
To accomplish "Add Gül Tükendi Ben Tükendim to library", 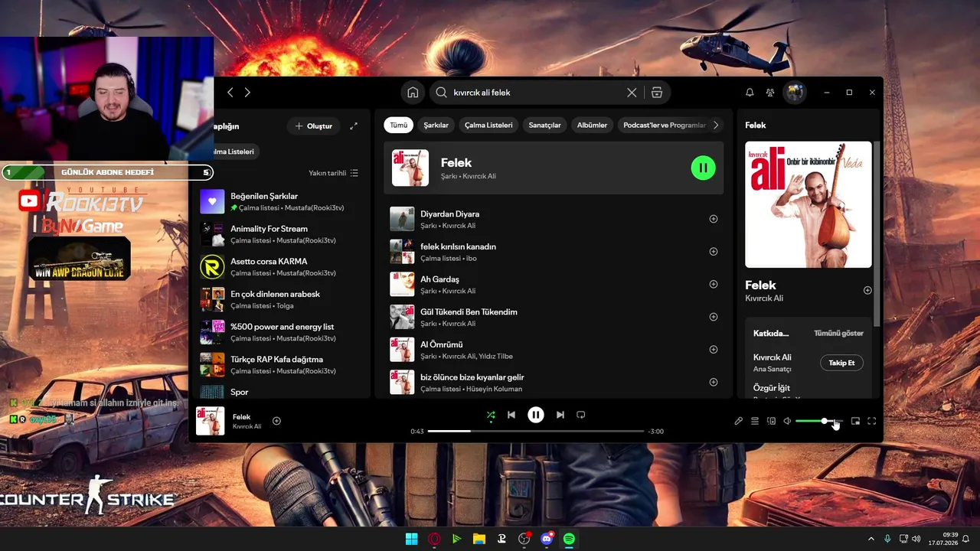I will point(714,317).
